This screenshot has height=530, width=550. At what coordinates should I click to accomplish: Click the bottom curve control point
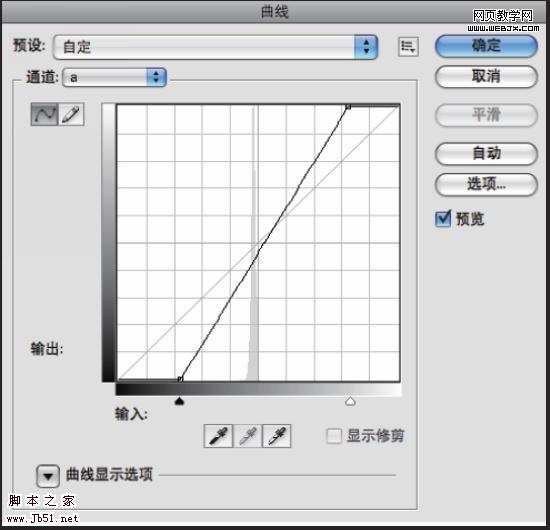180,379
